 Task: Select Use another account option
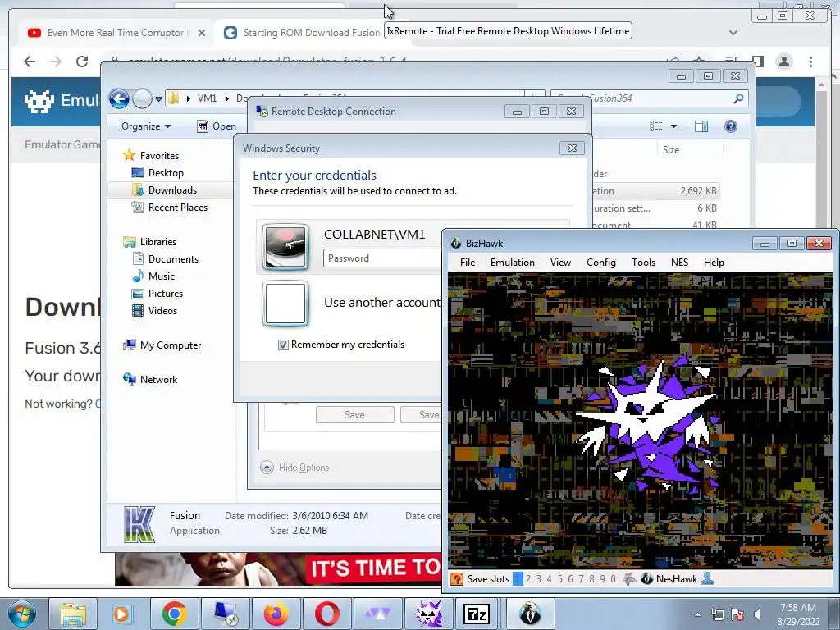point(381,303)
